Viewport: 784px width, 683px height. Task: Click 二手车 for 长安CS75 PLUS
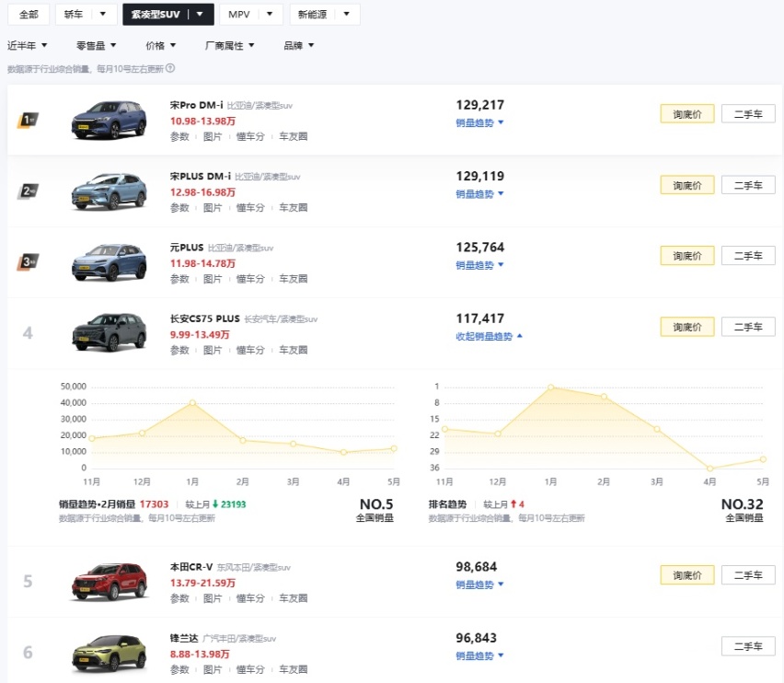[748, 327]
